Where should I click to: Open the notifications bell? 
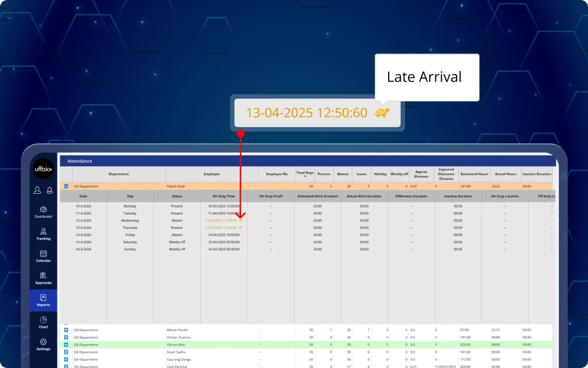pos(49,190)
